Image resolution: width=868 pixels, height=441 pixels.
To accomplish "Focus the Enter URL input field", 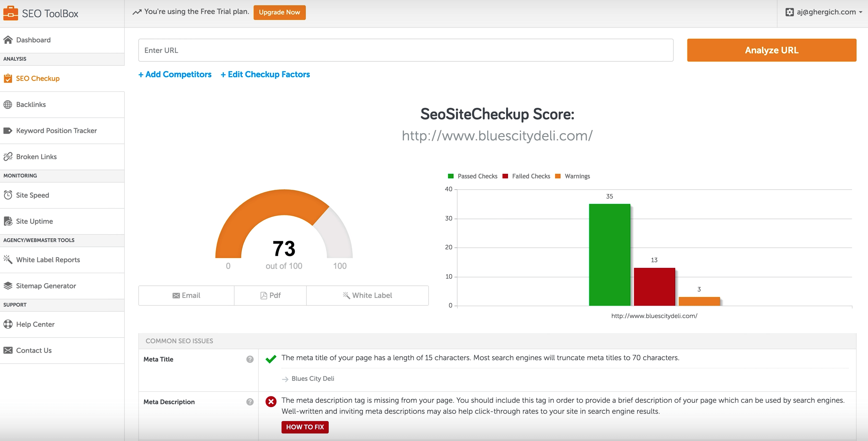I will tap(406, 50).
